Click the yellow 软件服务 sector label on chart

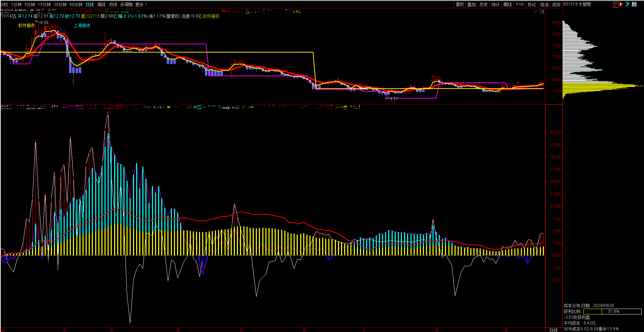pyautogui.click(x=26, y=25)
